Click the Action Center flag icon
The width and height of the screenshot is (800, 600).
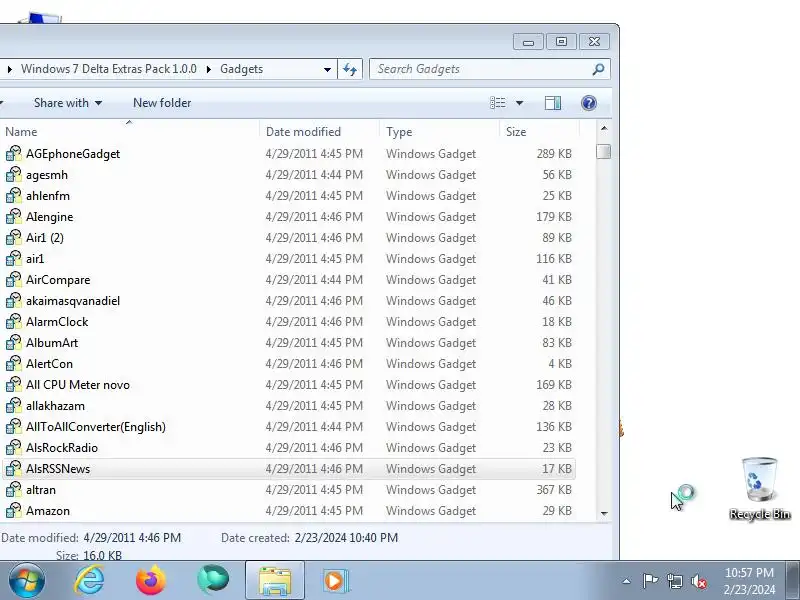(x=650, y=581)
